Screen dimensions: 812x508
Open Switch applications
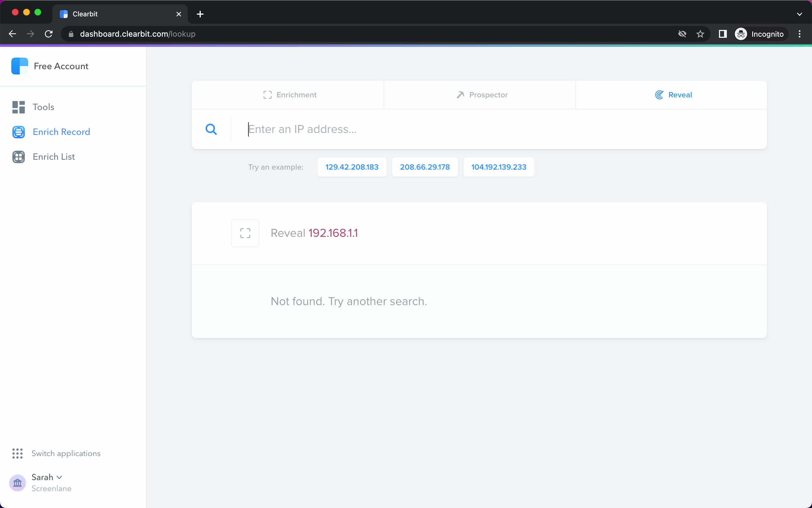point(56,453)
